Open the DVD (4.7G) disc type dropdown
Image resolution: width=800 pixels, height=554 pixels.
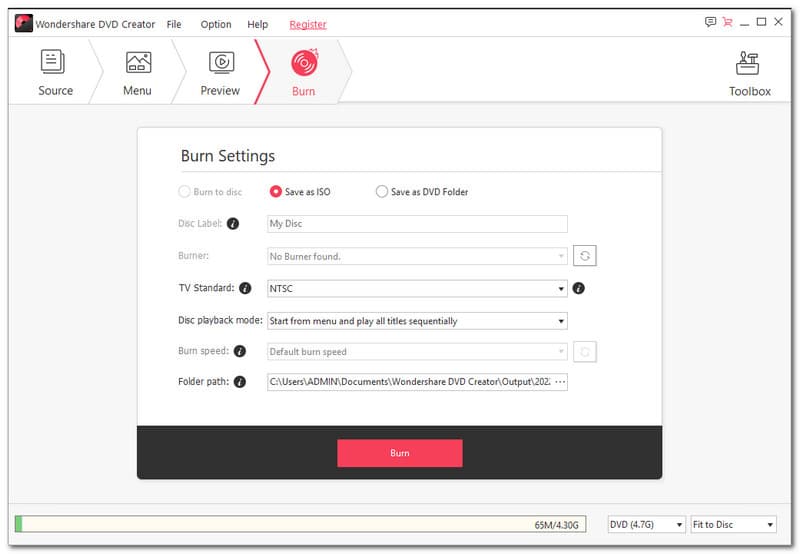point(646,524)
